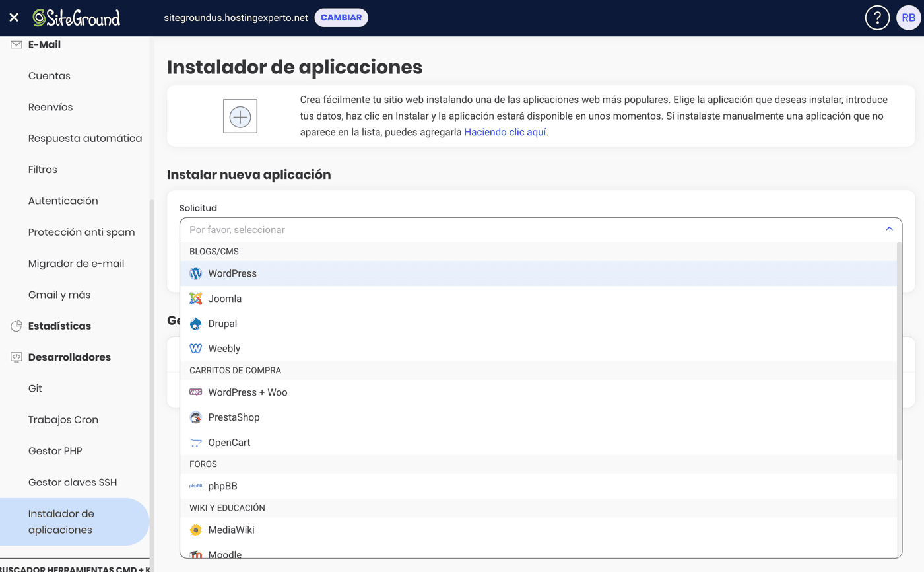Open Migrador de e-mail
This screenshot has width=924, height=572.
pyautogui.click(x=75, y=264)
